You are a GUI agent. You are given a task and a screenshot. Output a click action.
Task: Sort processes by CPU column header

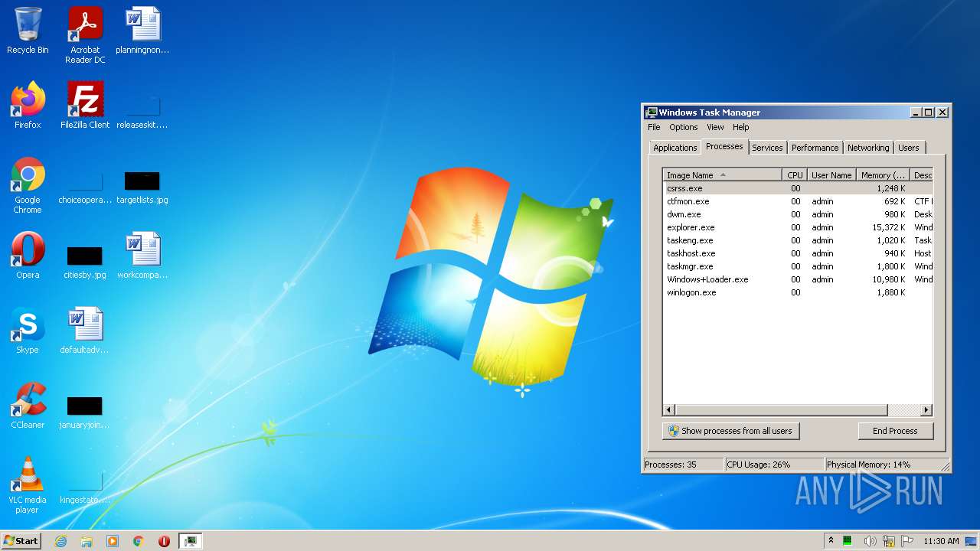(795, 175)
